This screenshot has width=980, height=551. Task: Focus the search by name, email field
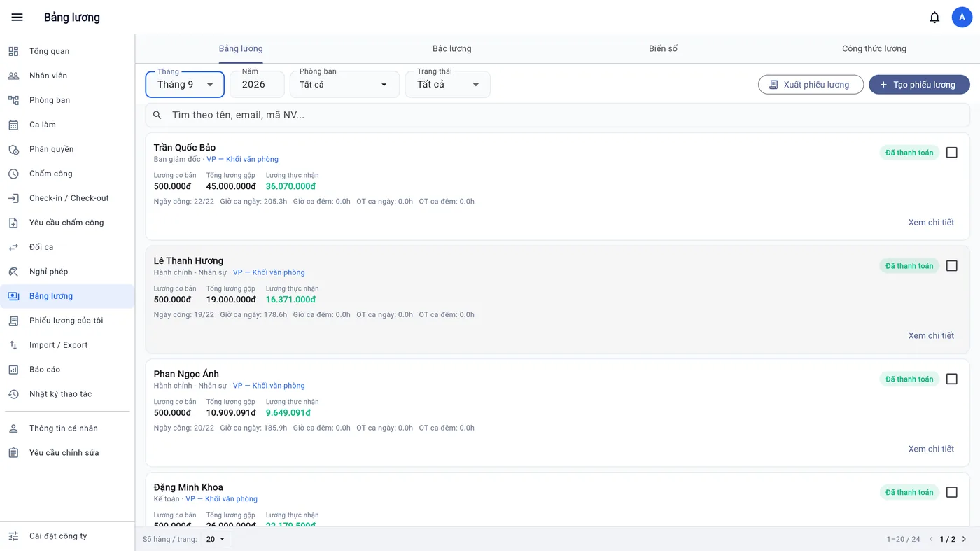pyautogui.click(x=557, y=115)
